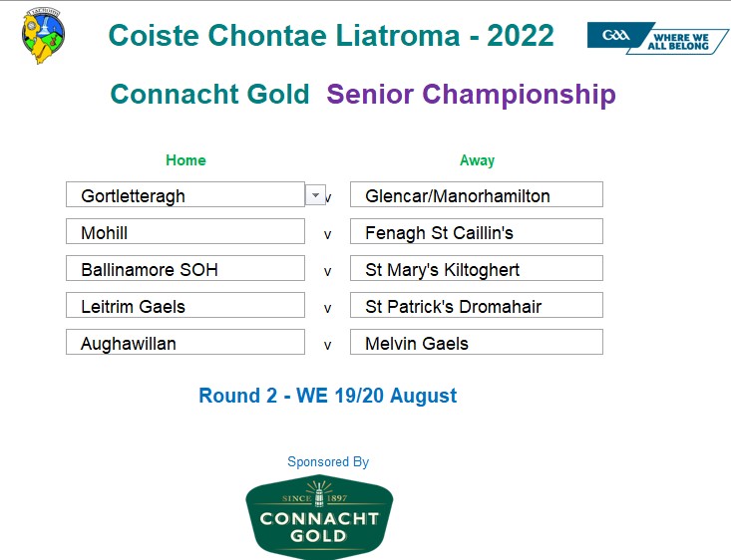Click the Coiste Chontae Liatroma - 2022 heading

point(331,36)
